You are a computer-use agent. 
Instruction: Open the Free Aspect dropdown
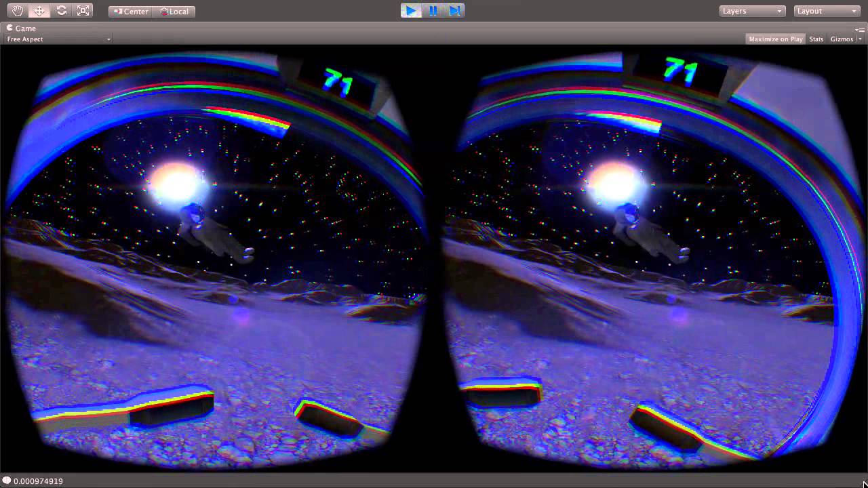click(58, 39)
